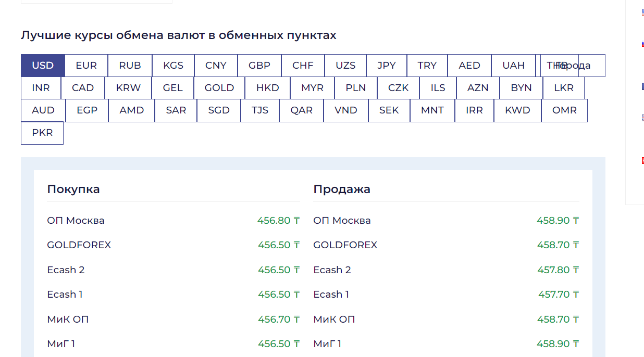Image resolution: width=644 pixels, height=357 pixels.
Task: Open the KGS currency tab
Action: click(173, 66)
